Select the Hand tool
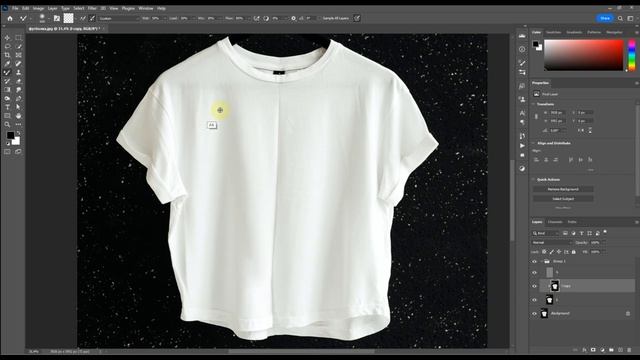The image size is (640, 360). pos(18,116)
